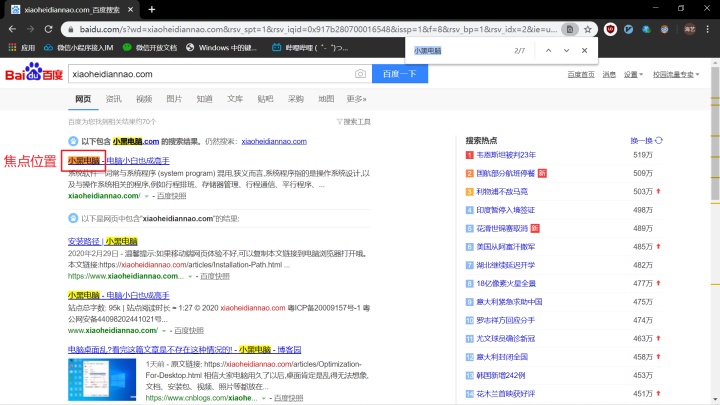Image resolution: width=720 pixels, height=405 pixels.
Task: Open the Apps bookmark shortcut
Action: pyautogui.click(x=22, y=47)
